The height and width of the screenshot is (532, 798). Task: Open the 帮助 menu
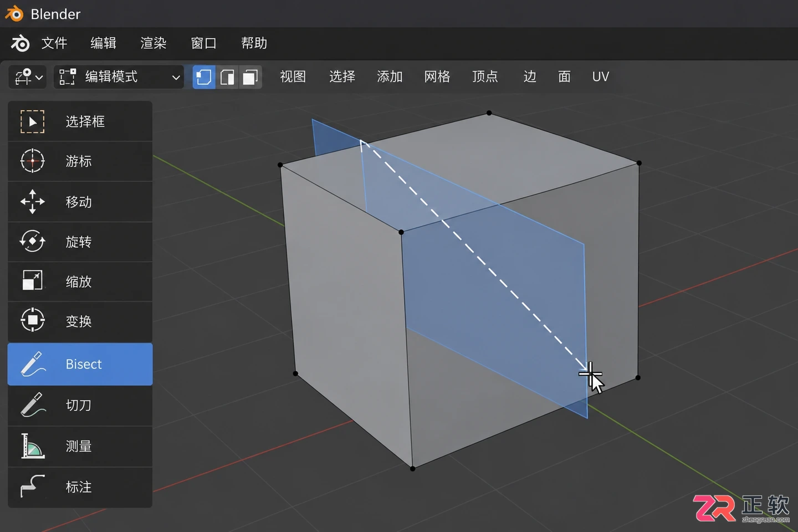pyautogui.click(x=254, y=43)
